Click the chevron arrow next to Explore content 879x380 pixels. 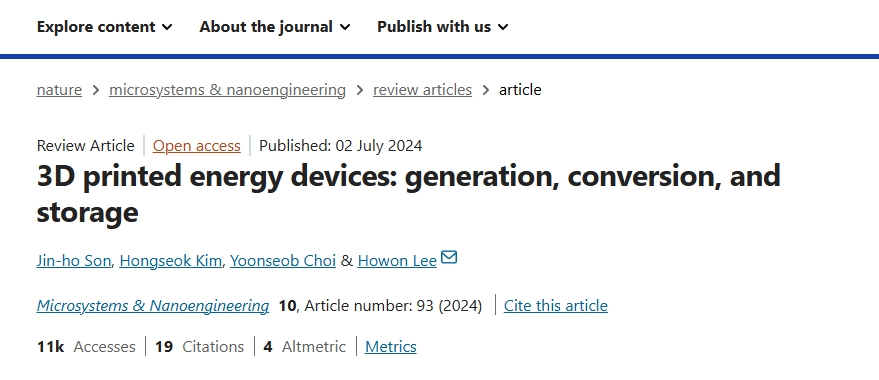coord(167,27)
